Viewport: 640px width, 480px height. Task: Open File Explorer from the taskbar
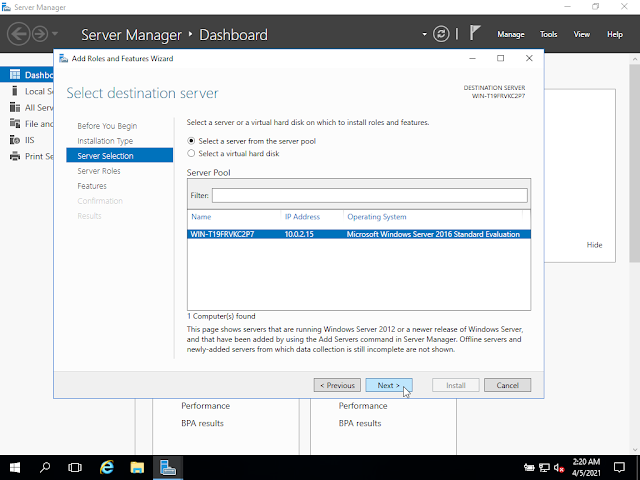coord(137,467)
